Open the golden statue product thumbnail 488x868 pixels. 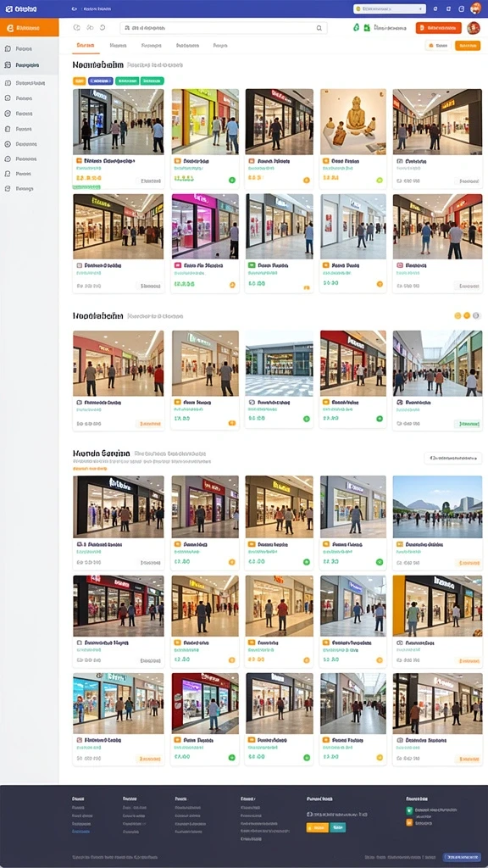353,122
